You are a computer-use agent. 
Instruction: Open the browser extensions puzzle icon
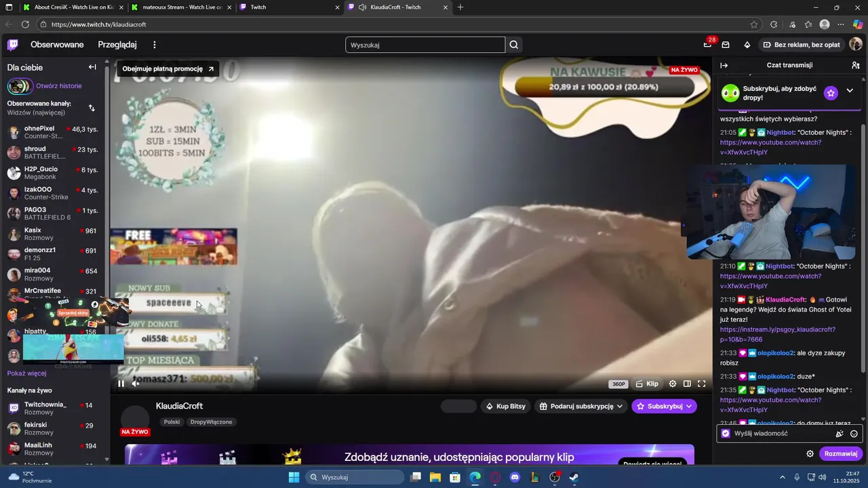[x=774, y=24]
